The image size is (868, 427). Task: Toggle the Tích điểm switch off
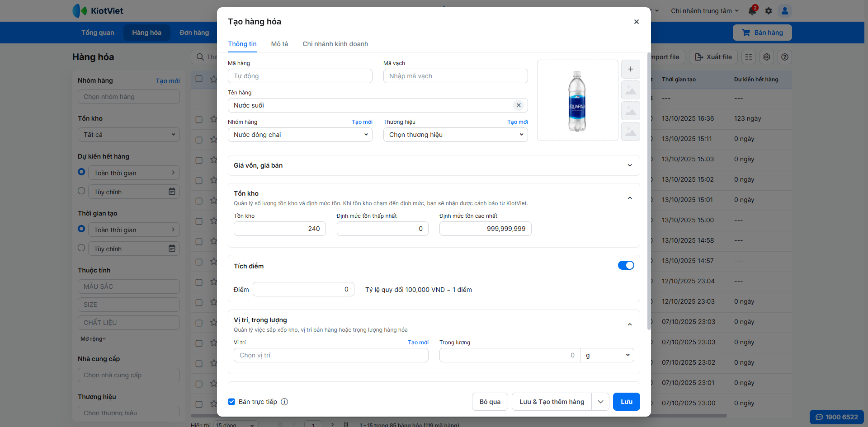tap(626, 266)
